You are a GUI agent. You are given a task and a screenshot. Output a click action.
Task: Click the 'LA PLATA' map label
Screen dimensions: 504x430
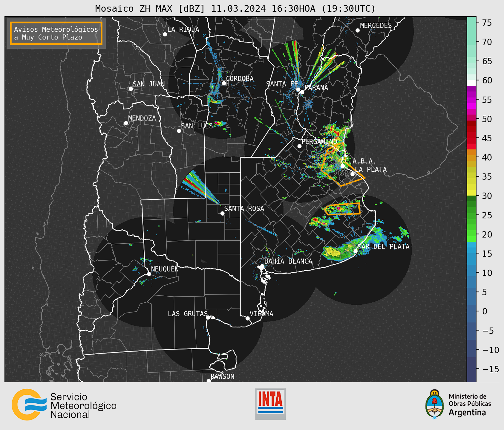pos(371,170)
